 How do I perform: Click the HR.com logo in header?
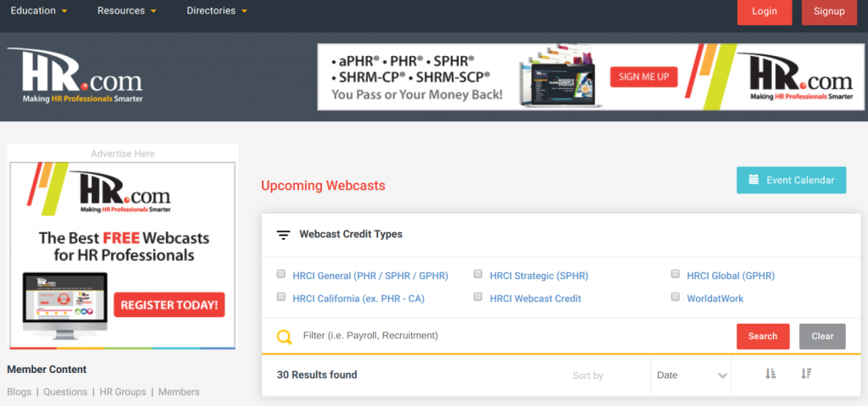click(x=75, y=75)
